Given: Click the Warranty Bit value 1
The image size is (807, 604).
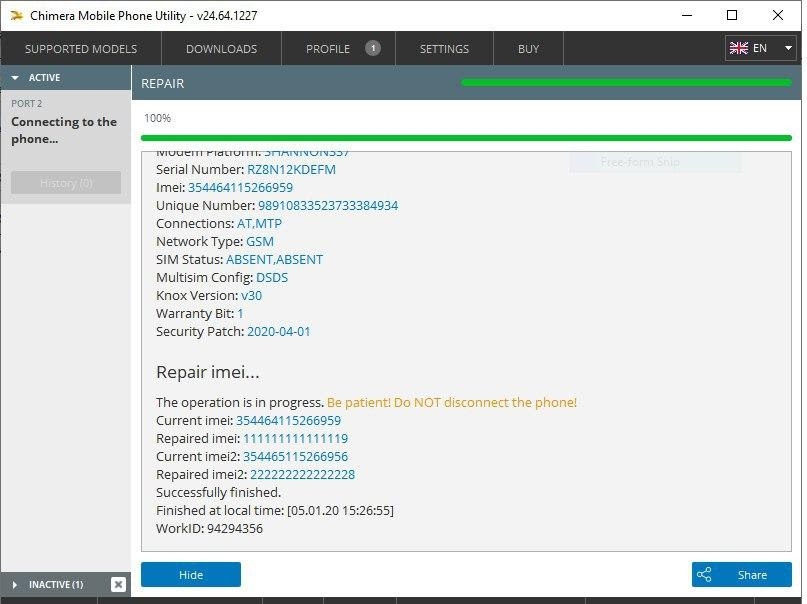Looking at the screenshot, I should coord(240,314).
